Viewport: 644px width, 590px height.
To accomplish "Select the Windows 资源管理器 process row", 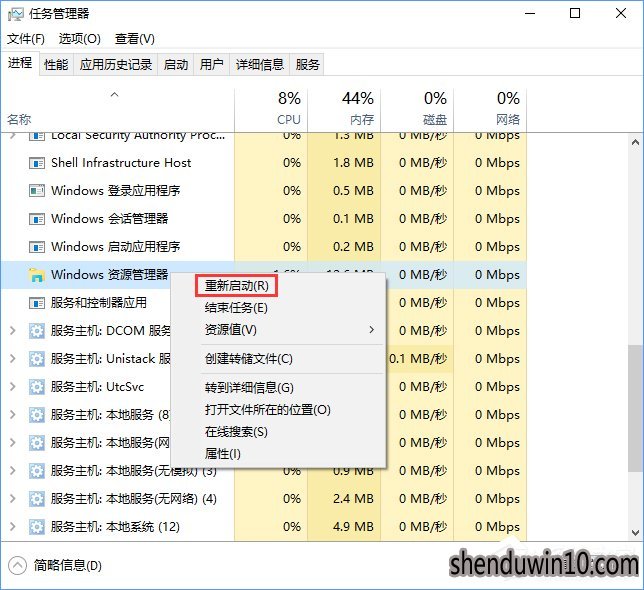I will click(x=263, y=275).
